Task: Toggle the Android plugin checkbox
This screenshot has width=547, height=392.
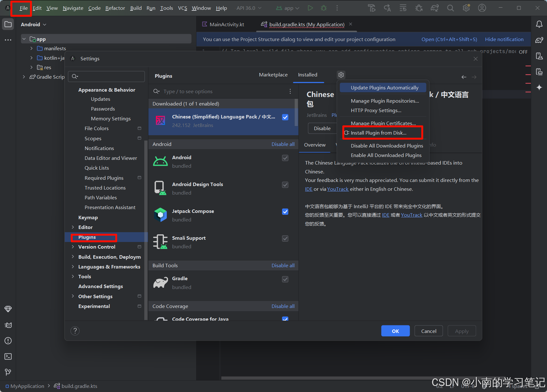Action: coord(285,158)
